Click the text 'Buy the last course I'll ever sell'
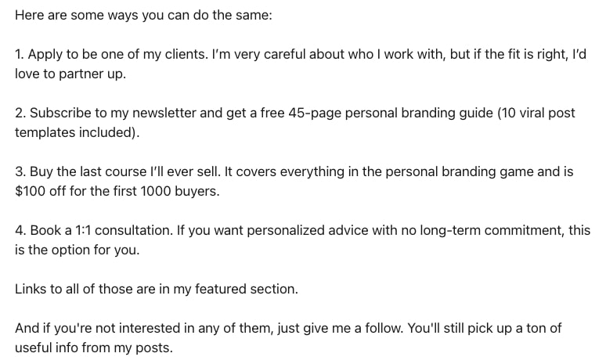Image resolution: width=606 pixels, height=364 pixels. [x=124, y=172]
